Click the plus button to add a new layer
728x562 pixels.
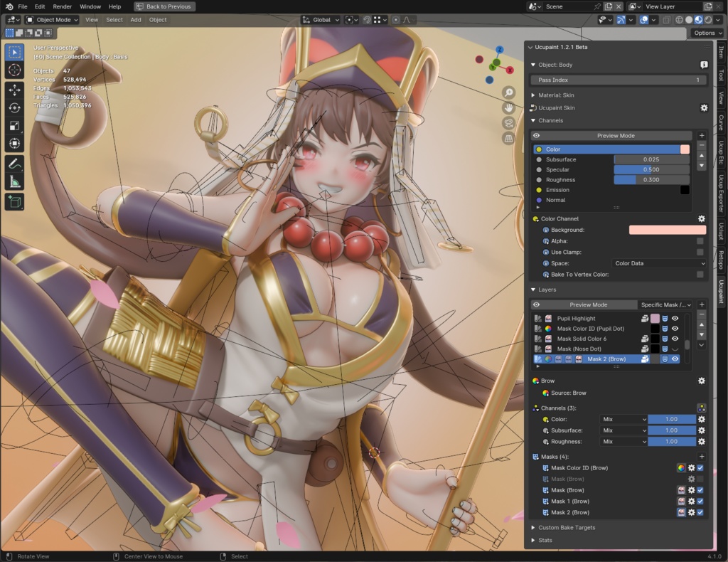coord(702,304)
